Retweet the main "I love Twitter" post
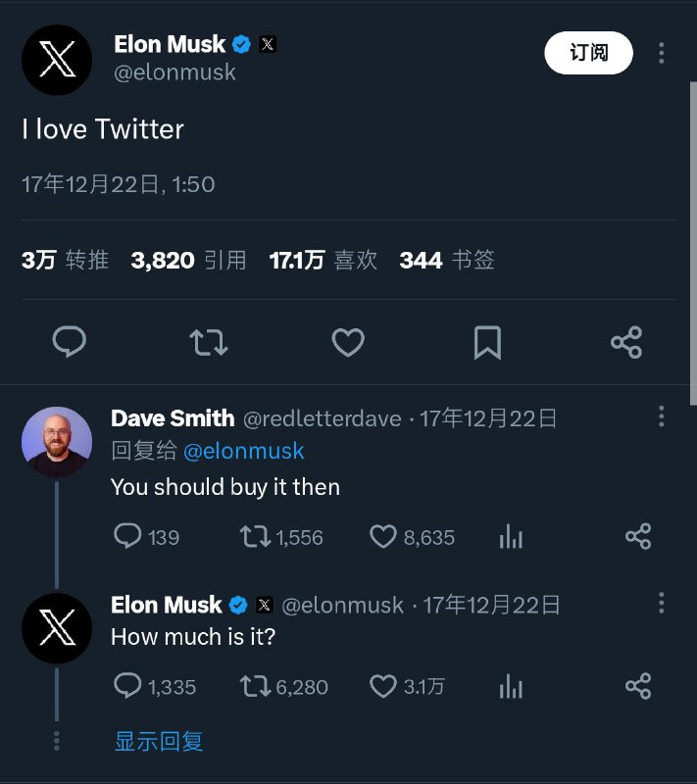Image resolution: width=697 pixels, height=784 pixels. coord(208,342)
